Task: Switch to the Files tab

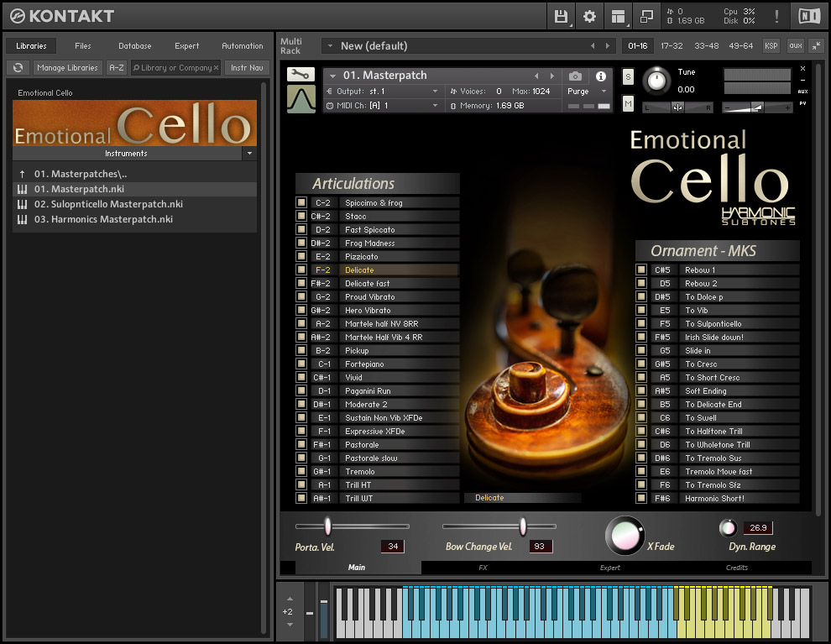Action: tap(83, 46)
